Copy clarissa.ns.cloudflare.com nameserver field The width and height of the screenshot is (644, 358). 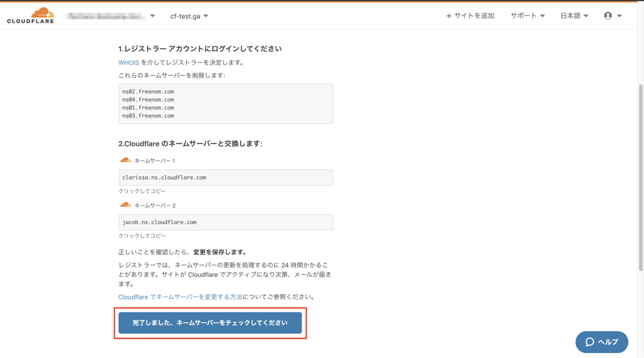pyautogui.click(x=225, y=178)
